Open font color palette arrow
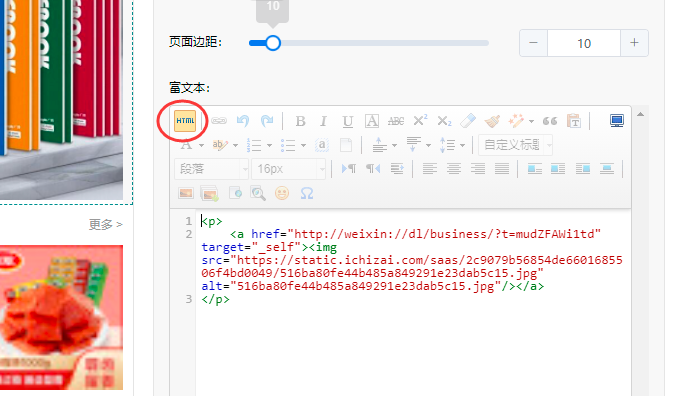The height and width of the screenshot is (396, 693). pyautogui.click(x=202, y=145)
